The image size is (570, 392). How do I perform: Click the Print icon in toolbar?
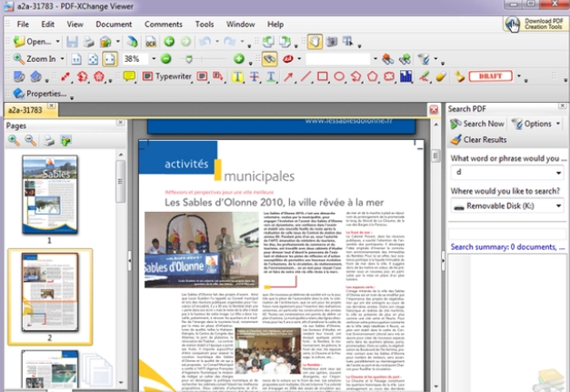(90, 42)
